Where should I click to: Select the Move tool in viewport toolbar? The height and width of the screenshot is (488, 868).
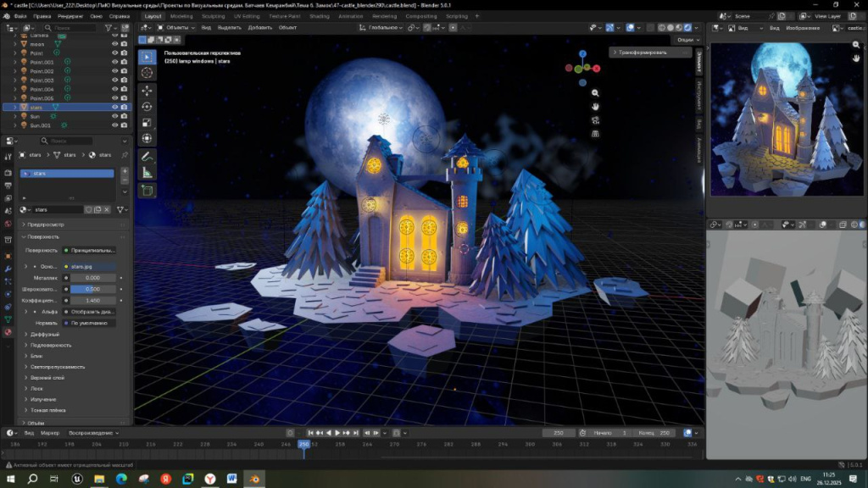tap(147, 90)
